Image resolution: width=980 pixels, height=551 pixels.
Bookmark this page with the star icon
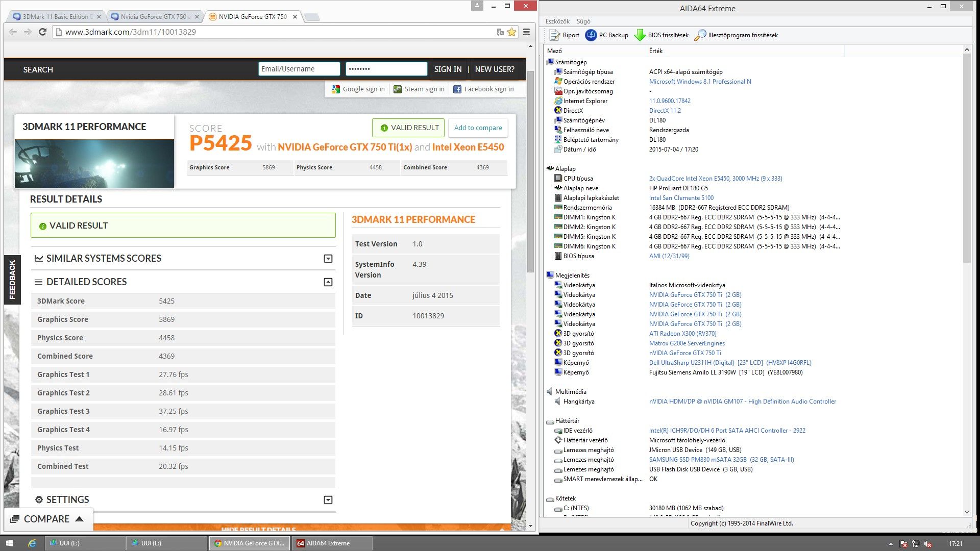[511, 32]
